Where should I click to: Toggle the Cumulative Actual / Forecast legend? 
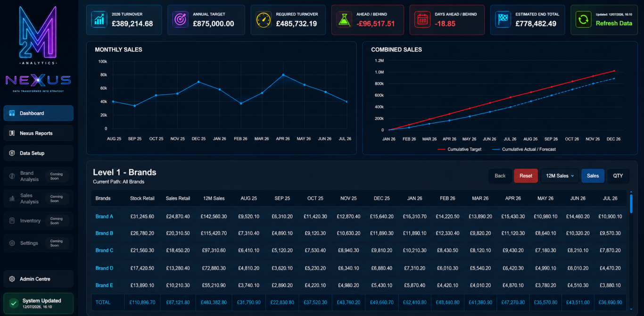[524, 149]
